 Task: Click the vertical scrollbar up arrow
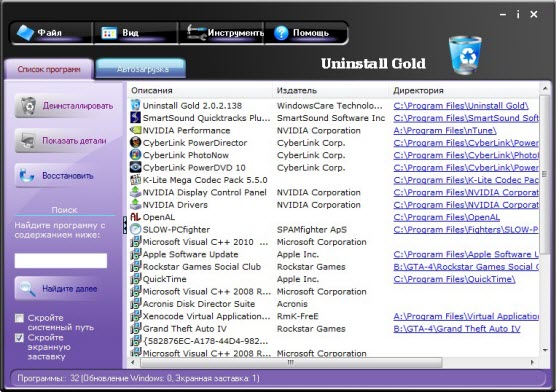545,88
